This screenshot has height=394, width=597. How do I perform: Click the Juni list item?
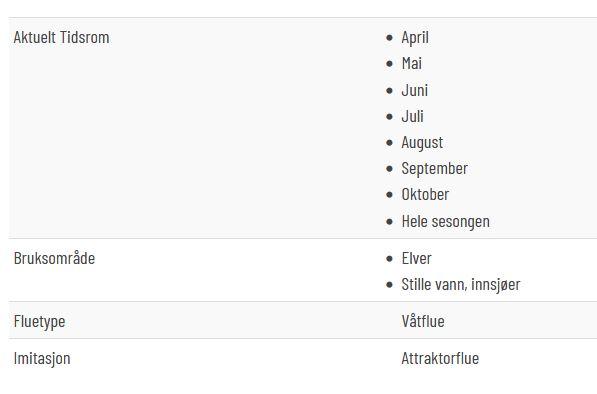coord(414,90)
